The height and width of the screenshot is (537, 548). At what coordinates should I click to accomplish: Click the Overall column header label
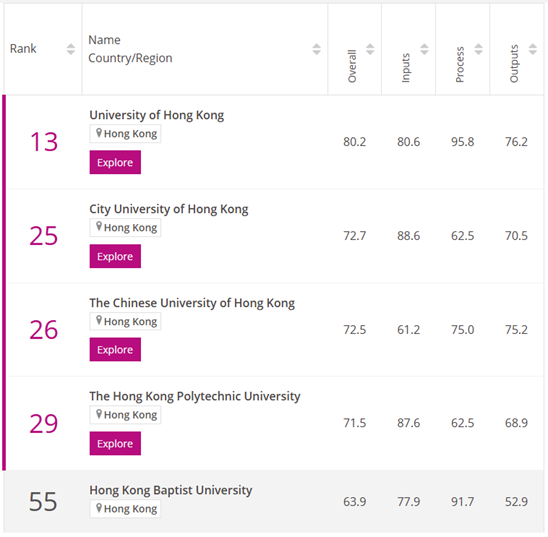pyautogui.click(x=352, y=66)
